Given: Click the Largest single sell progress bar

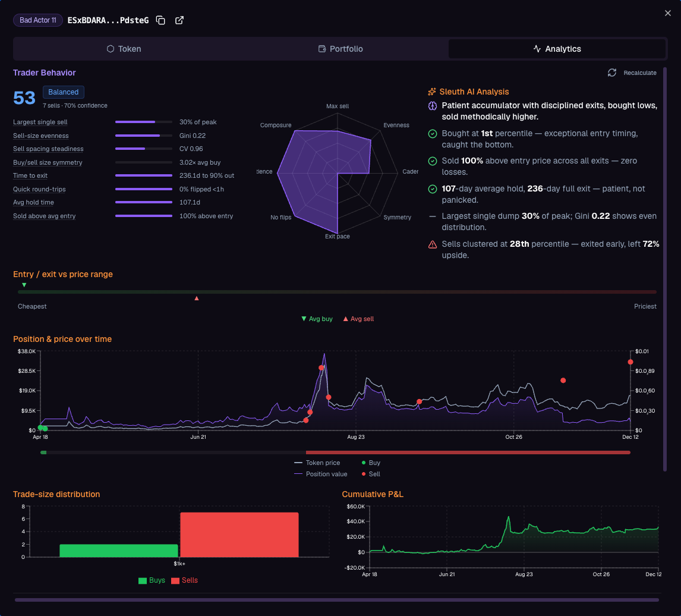Looking at the screenshot, I should tap(144, 122).
